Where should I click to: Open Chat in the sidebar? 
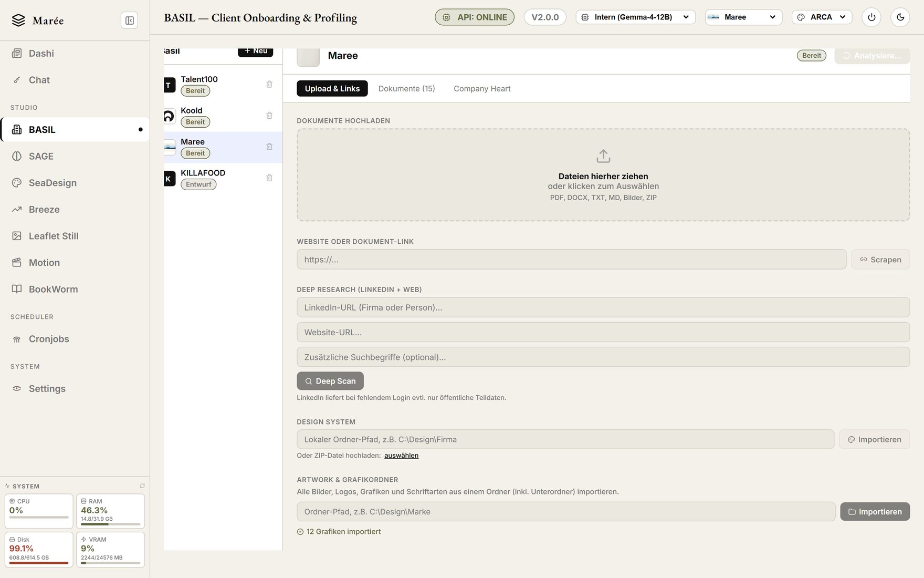click(75, 80)
